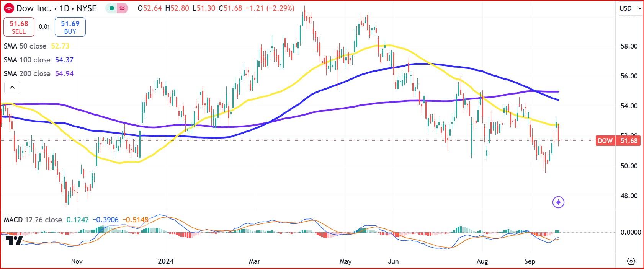Image resolution: width=644 pixels, height=269 pixels.
Task: Select the SMA 50 close legend entry
Action: coord(25,46)
